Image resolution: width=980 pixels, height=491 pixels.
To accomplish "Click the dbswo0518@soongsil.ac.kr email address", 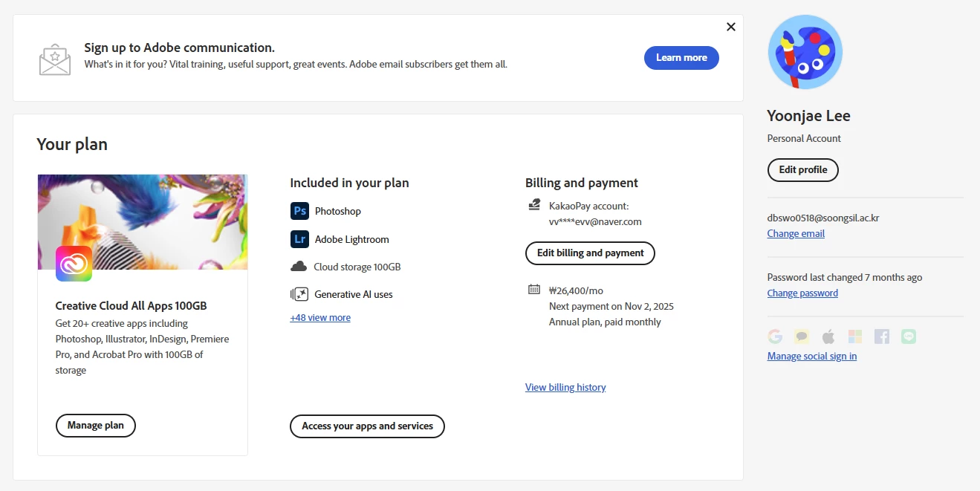I will click(x=823, y=218).
